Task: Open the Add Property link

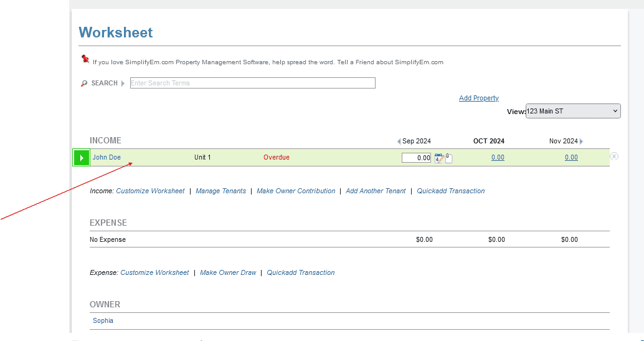Action: pyautogui.click(x=478, y=98)
